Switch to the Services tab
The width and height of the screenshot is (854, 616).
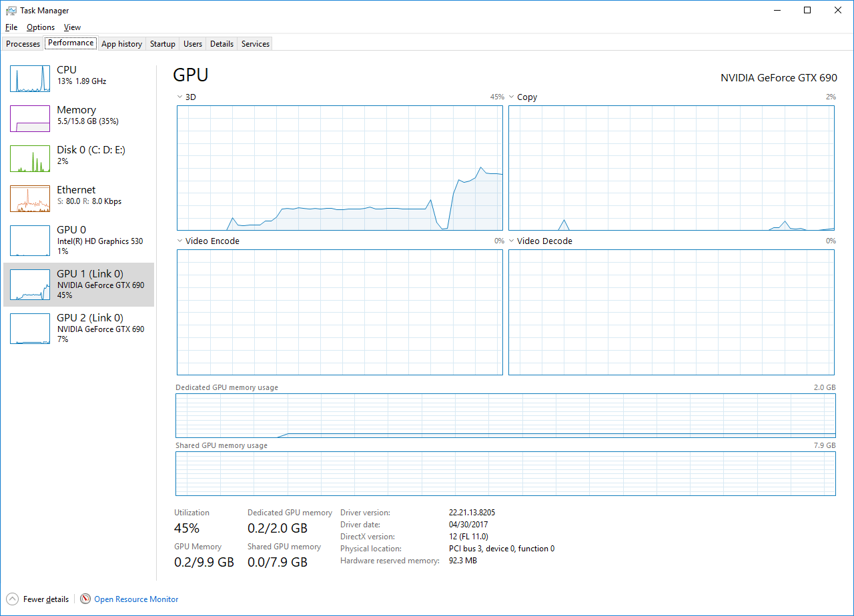[254, 43]
